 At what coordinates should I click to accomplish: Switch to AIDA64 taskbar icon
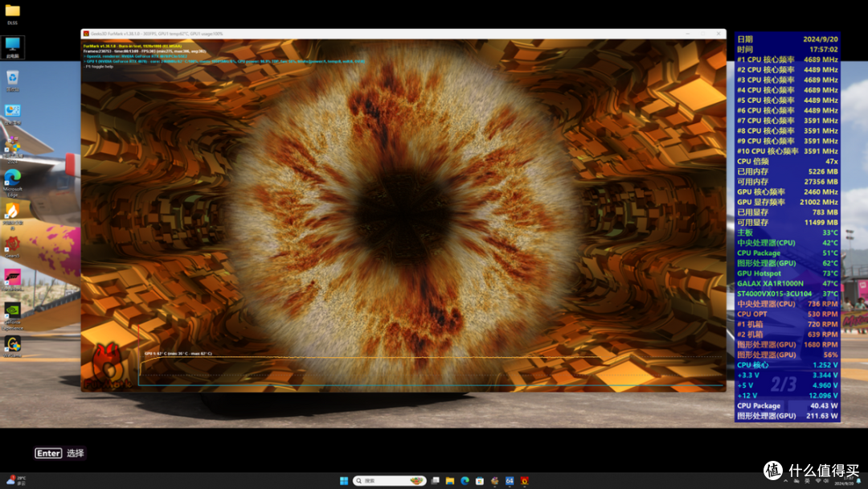coord(510,481)
